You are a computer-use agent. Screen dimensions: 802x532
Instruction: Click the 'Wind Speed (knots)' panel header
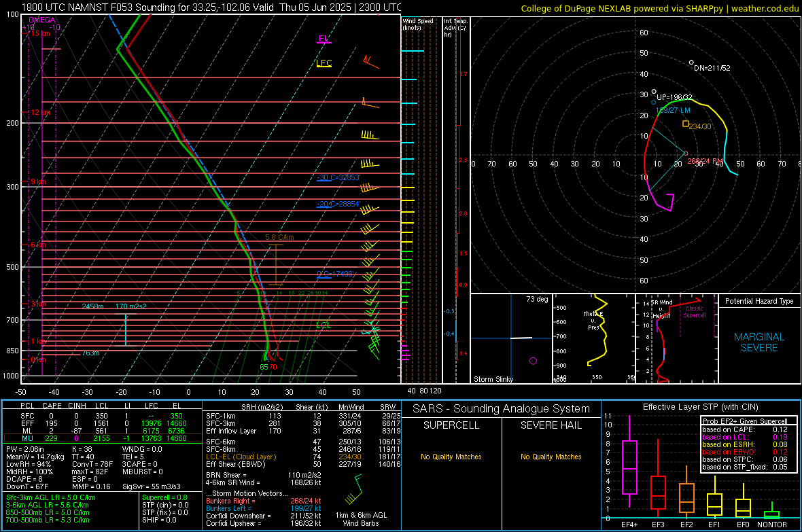(x=418, y=24)
